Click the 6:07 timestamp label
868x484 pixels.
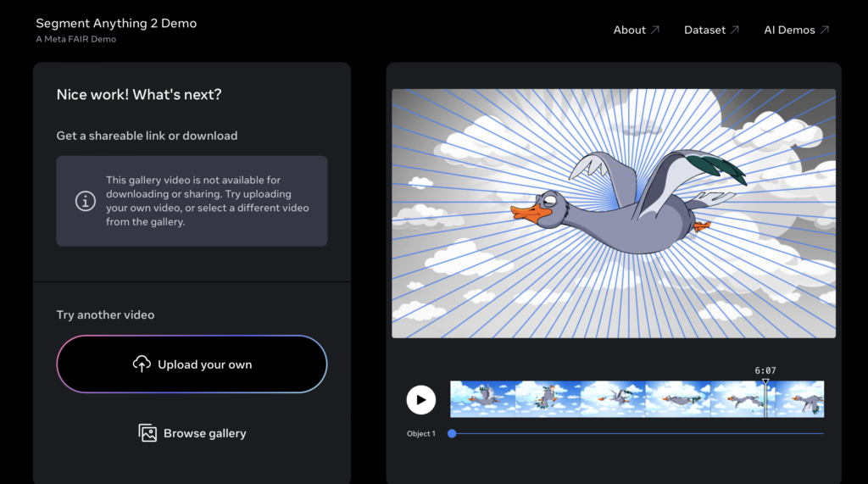click(x=765, y=370)
